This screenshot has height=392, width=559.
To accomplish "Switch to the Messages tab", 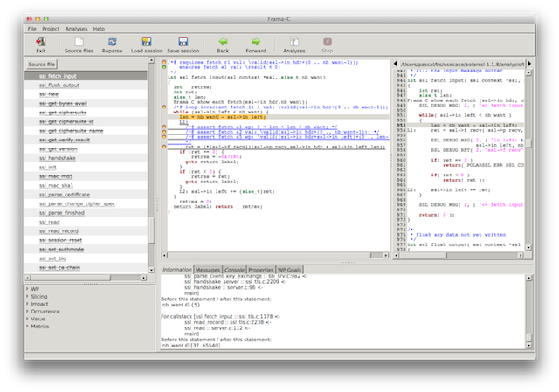I will (x=208, y=270).
